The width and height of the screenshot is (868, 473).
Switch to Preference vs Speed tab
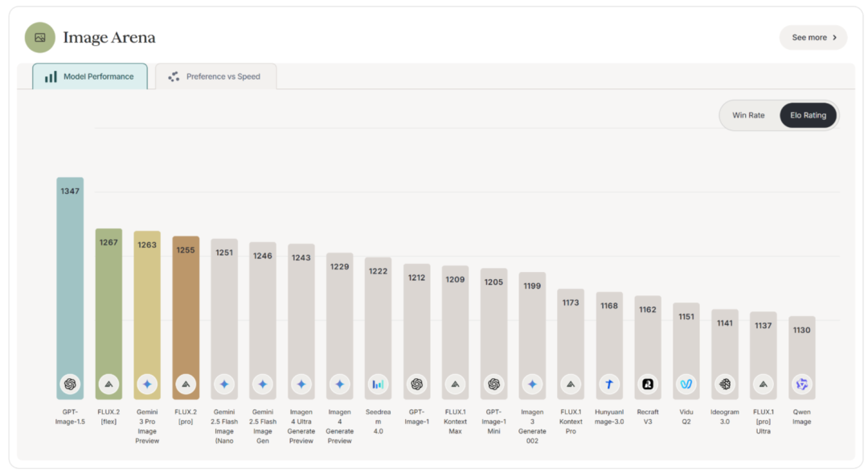[215, 76]
